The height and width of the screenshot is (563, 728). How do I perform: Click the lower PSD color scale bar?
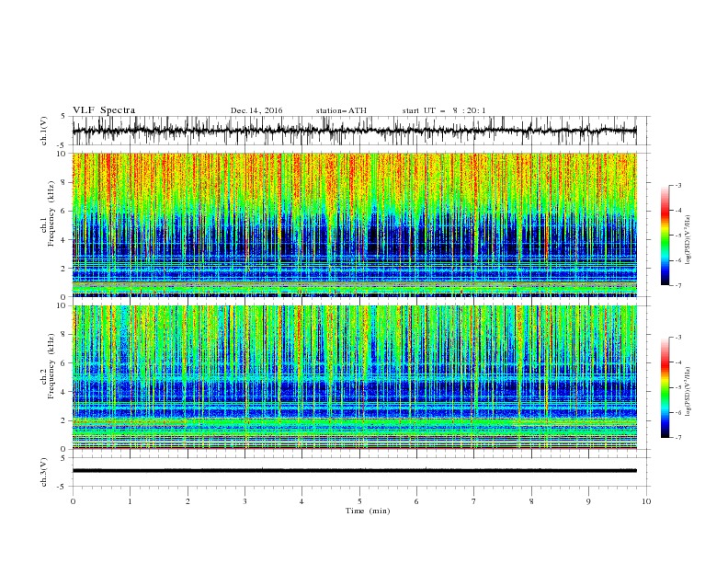pos(665,387)
